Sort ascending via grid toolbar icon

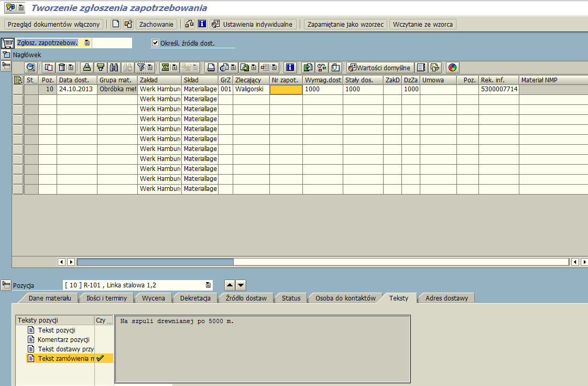(x=87, y=68)
